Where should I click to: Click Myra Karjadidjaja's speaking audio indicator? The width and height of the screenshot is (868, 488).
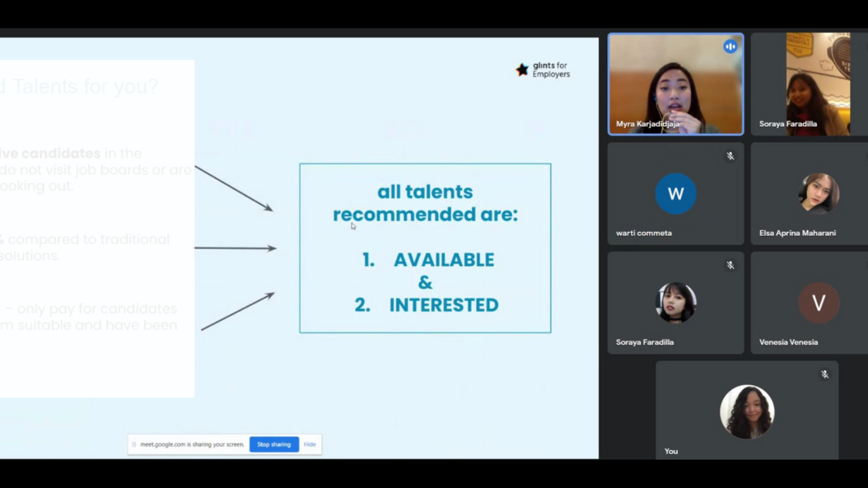[730, 47]
